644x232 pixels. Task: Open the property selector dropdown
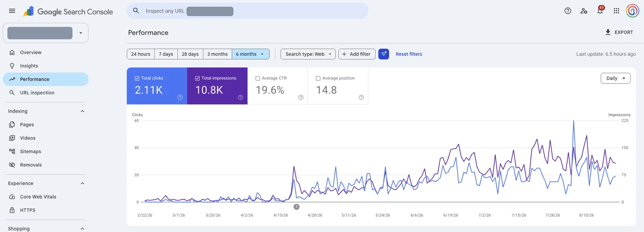click(x=46, y=33)
